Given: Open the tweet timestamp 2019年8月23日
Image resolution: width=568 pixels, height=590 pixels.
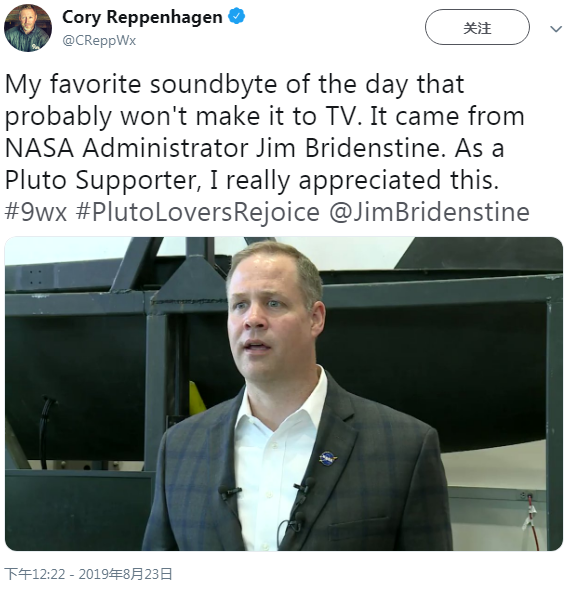Looking at the screenshot, I should (x=125, y=574).
